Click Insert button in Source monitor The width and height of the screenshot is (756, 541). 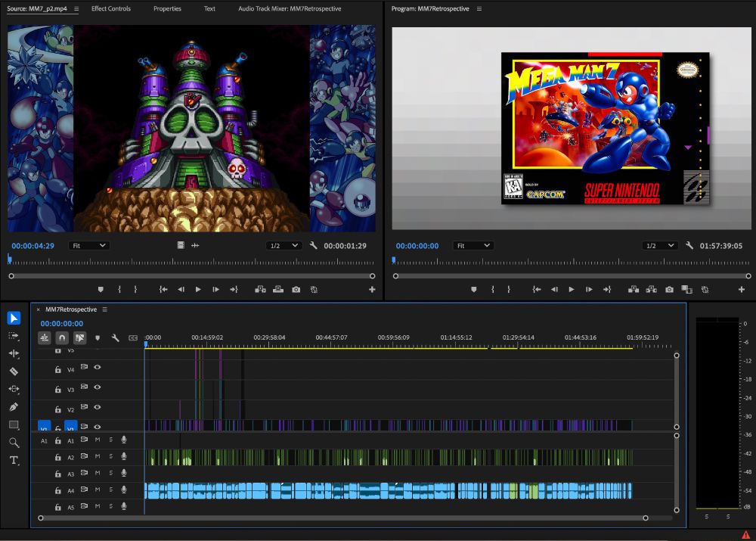pos(260,290)
